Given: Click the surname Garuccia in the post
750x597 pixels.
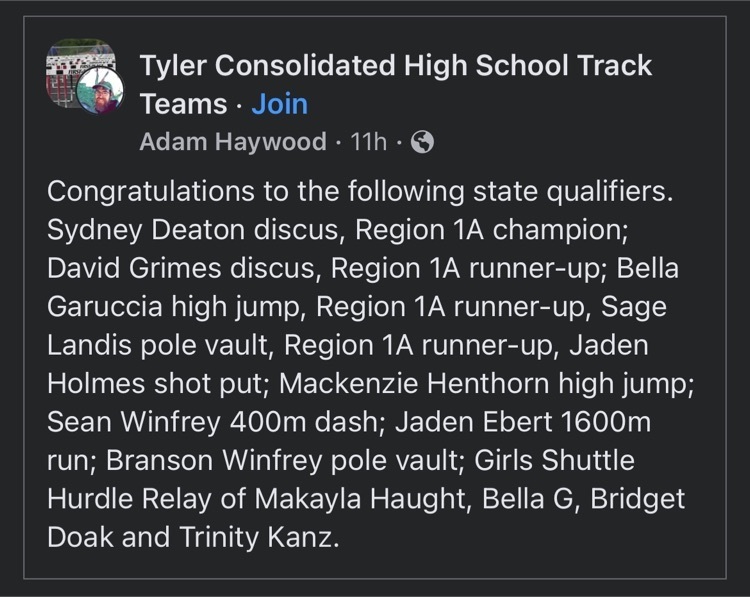Looking at the screenshot, I should 105,306.
